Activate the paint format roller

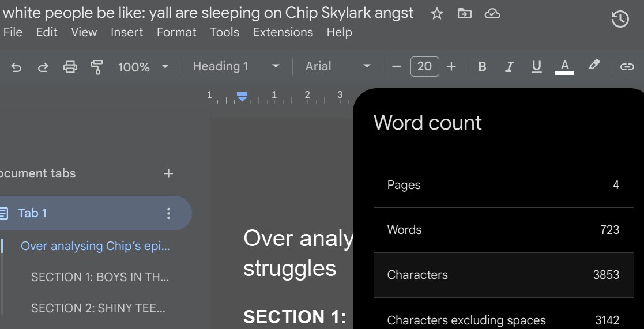pyautogui.click(x=96, y=67)
